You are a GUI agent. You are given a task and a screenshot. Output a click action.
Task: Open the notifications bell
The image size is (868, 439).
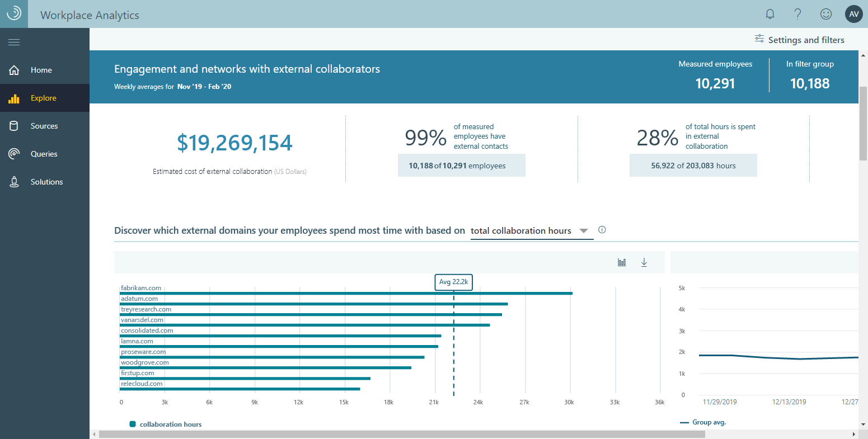pyautogui.click(x=770, y=15)
